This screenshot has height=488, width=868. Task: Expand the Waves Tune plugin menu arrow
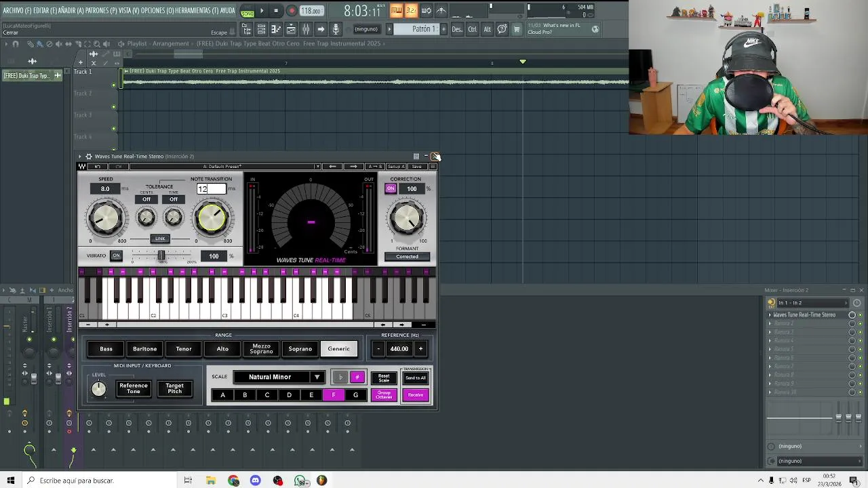tap(79, 157)
